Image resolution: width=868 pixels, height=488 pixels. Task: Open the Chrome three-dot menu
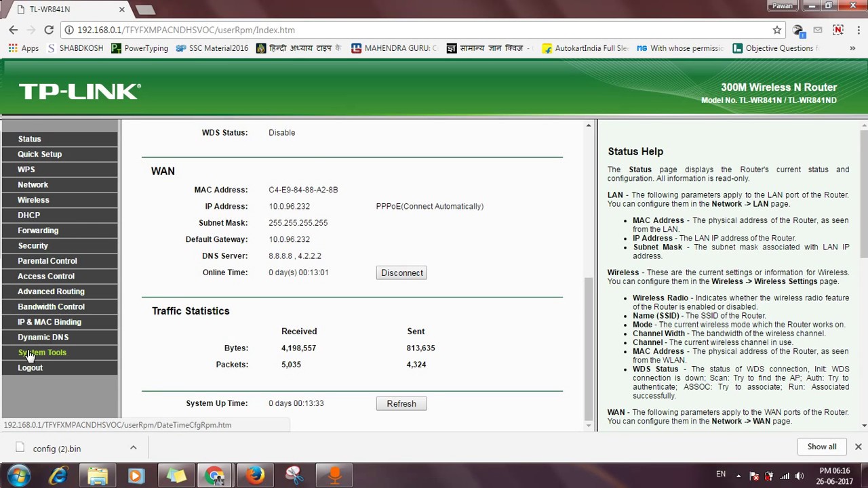coord(857,30)
